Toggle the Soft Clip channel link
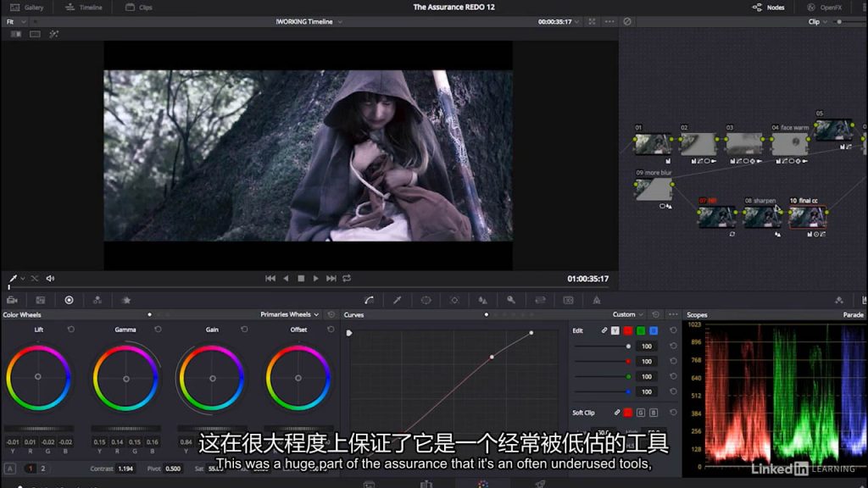 pos(617,413)
